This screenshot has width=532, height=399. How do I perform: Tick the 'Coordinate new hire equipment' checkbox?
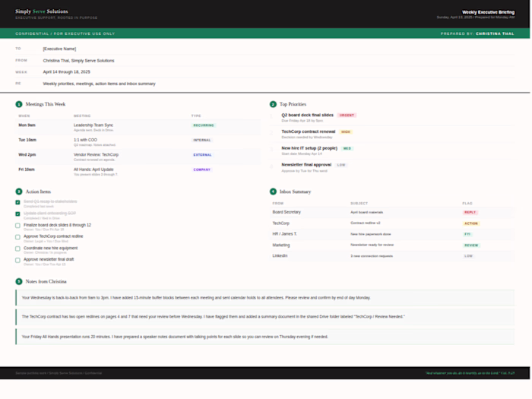[17, 249]
